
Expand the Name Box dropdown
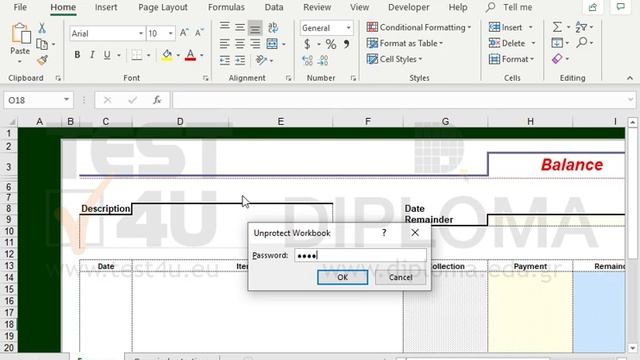[x=66, y=100]
